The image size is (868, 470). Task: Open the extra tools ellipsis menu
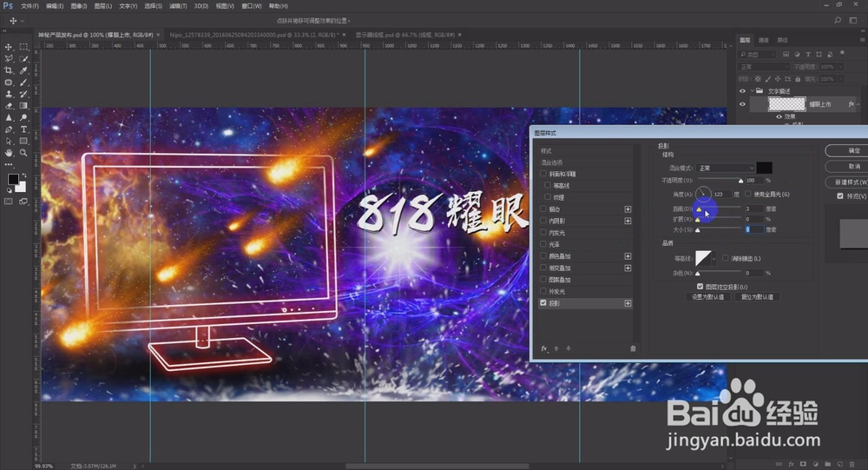pos(9,164)
